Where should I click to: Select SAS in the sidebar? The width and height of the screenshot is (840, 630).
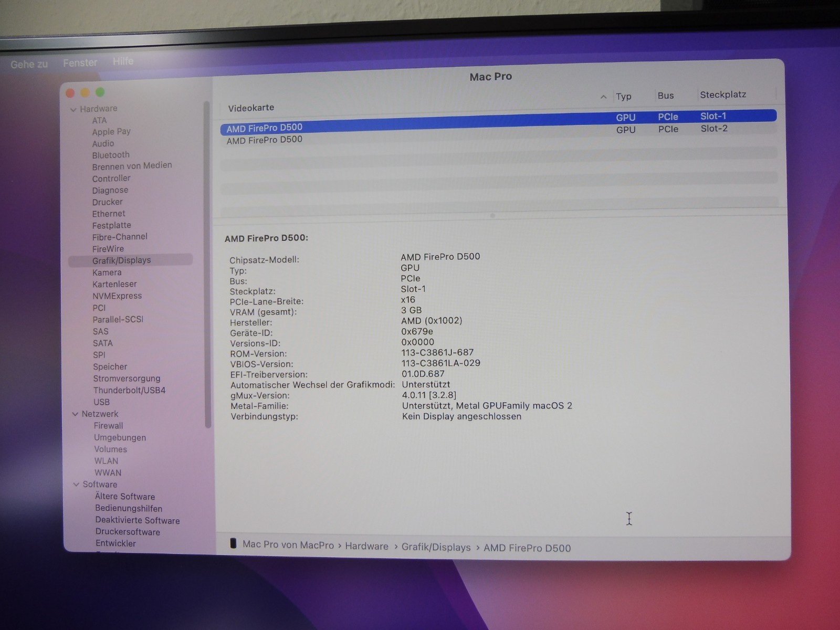click(x=101, y=331)
